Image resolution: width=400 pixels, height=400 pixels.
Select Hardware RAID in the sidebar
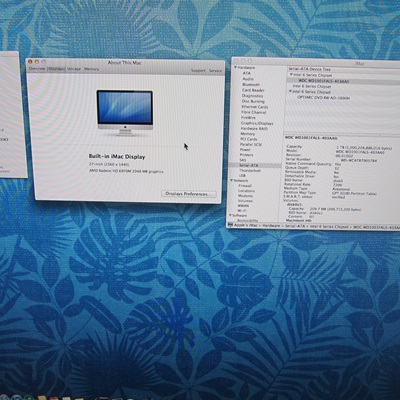[x=254, y=128]
